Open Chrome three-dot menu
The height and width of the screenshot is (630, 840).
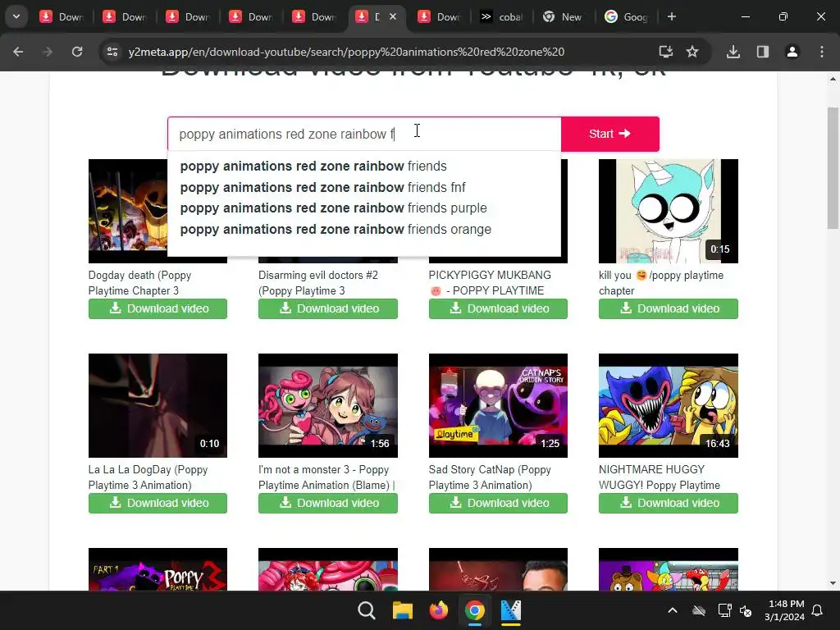click(822, 52)
